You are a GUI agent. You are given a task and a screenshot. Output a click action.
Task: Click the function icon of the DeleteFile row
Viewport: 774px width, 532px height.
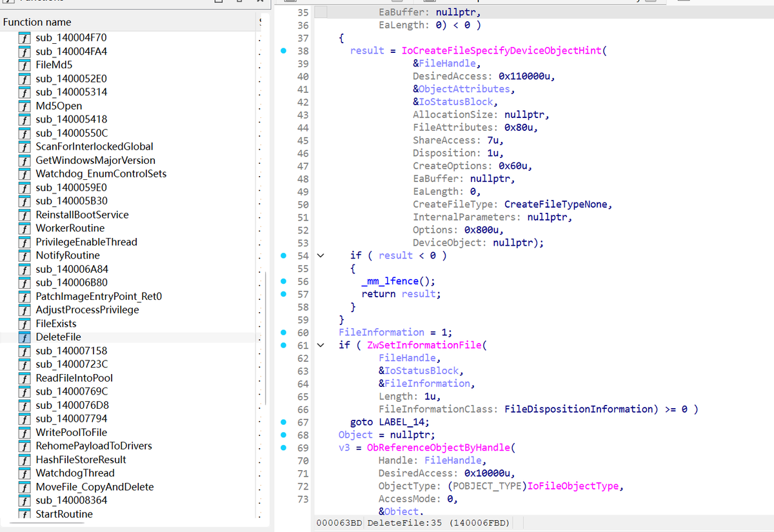(25, 337)
